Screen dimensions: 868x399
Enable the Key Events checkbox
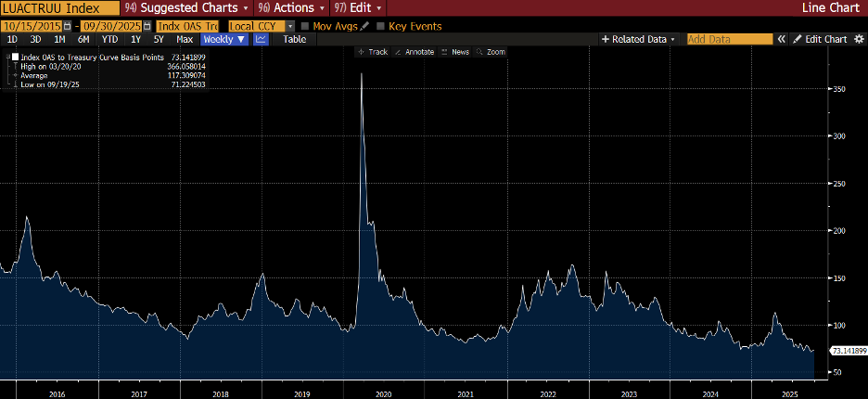click(x=380, y=26)
